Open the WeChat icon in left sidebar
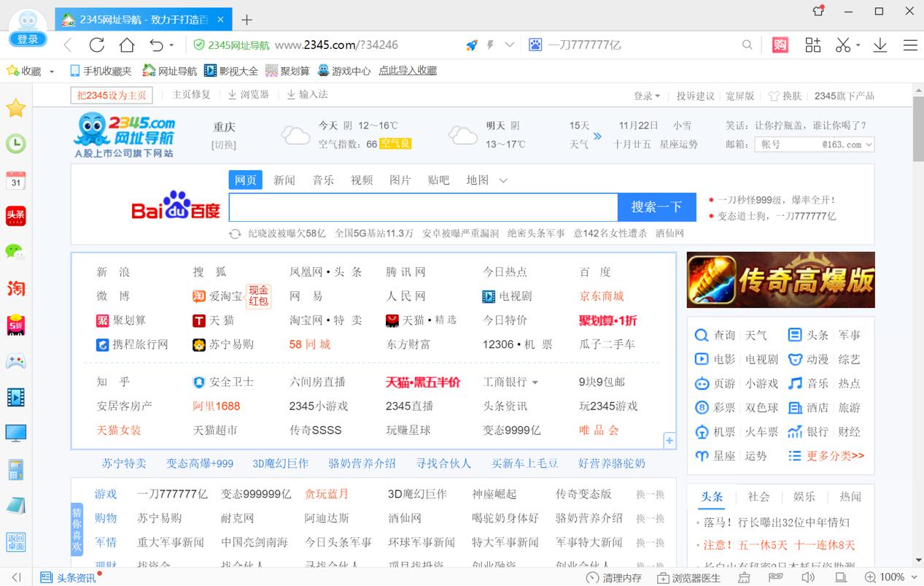Image resolution: width=924 pixels, height=586 pixels. coord(15,251)
